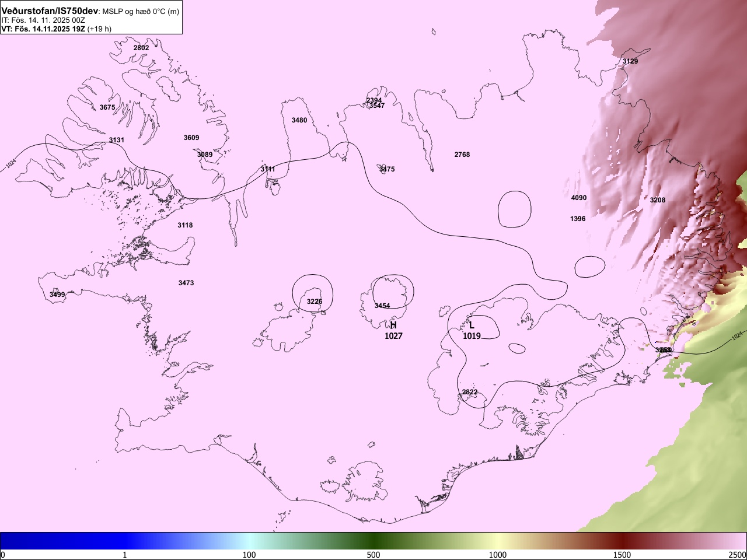Select the 3454 map value
747x560 pixels.
coord(382,306)
